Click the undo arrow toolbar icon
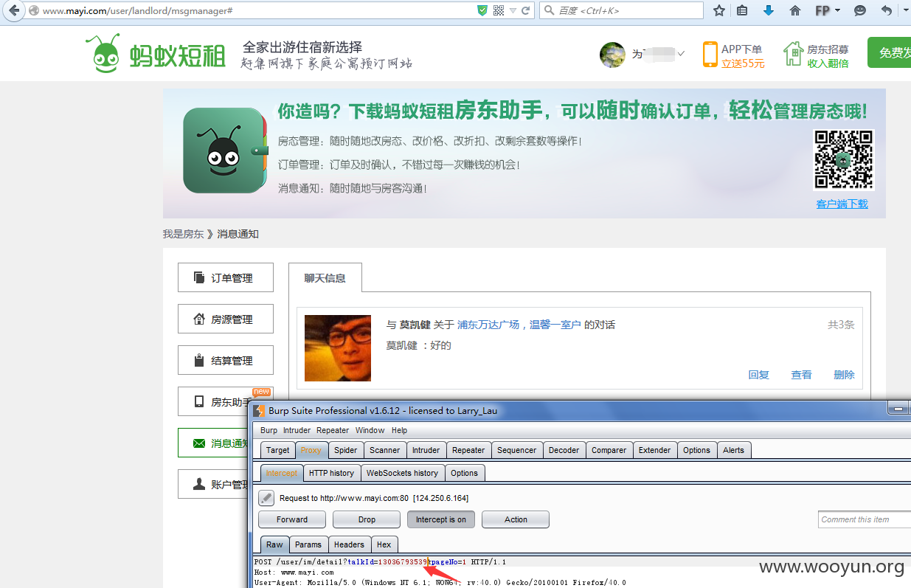 886,11
